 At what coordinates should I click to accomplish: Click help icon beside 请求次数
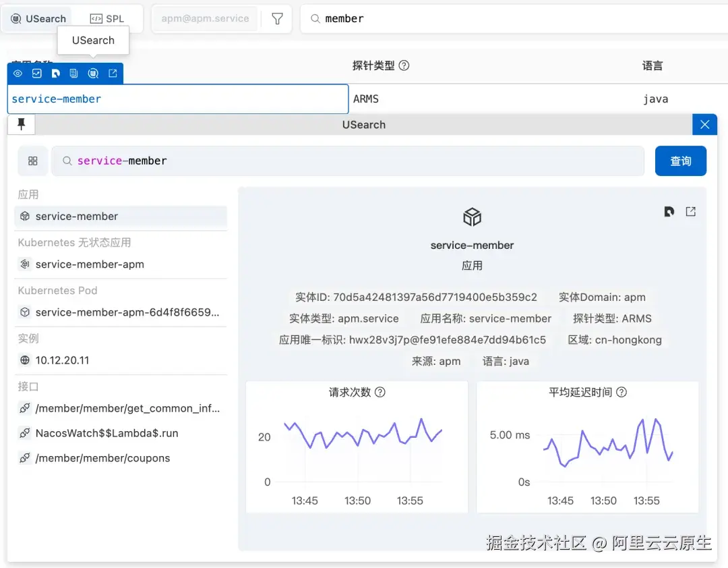[380, 393]
